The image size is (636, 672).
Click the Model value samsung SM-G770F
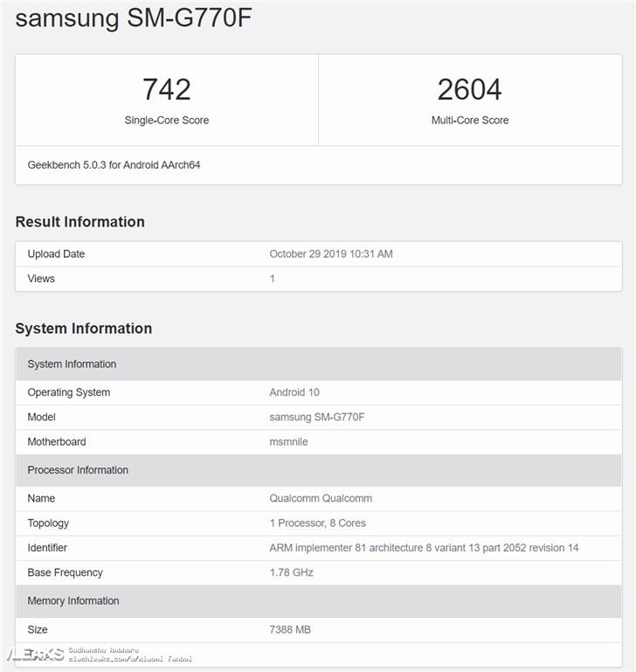[x=316, y=417]
